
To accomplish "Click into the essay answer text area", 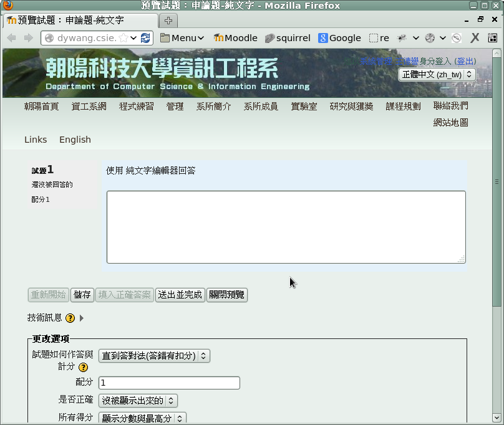I will coord(286,227).
